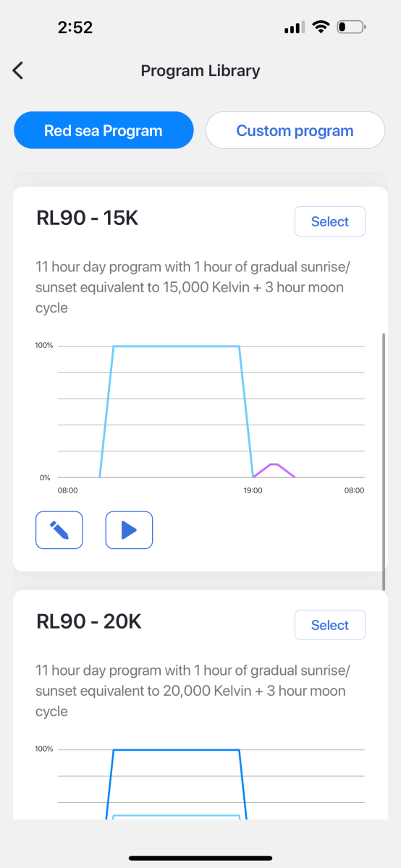The width and height of the screenshot is (401, 868).
Task: Click the vertical scrollbar on right edge
Action: pos(384,461)
